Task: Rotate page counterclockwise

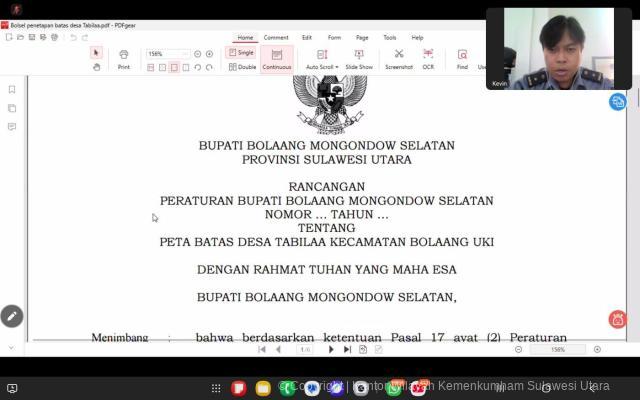Action: (198, 67)
